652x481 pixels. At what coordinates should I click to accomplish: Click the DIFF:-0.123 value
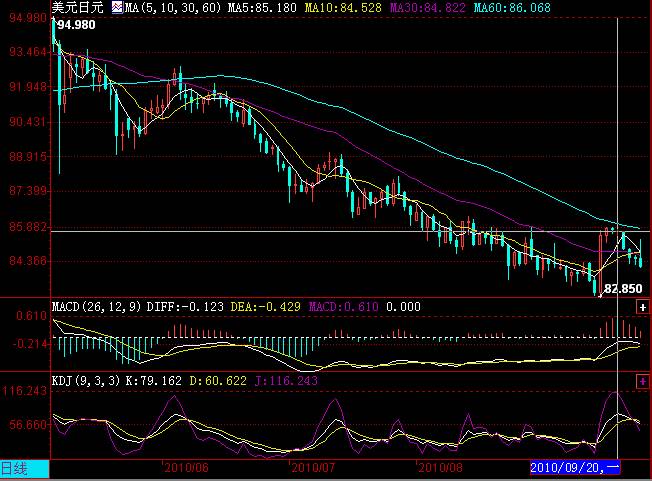(185, 307)
